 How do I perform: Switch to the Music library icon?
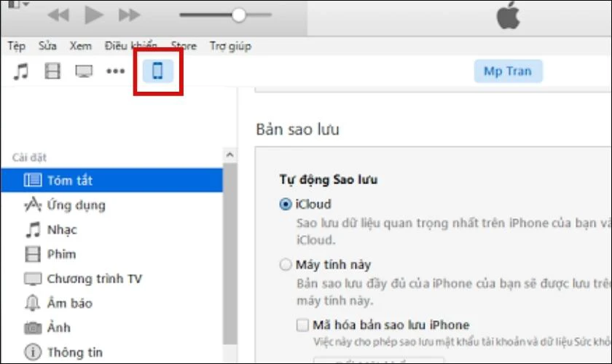click(x=21, y=71)
